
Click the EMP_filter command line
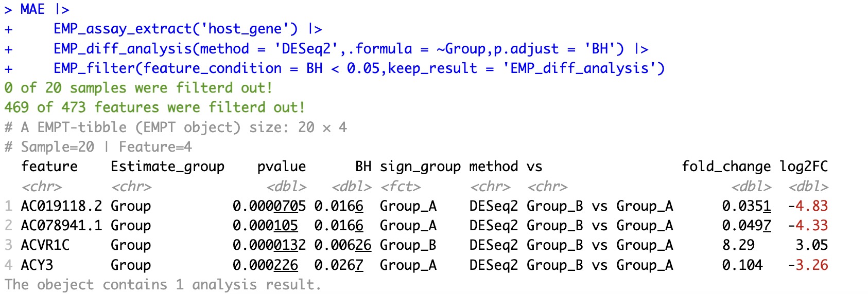(x=359, y=68)
